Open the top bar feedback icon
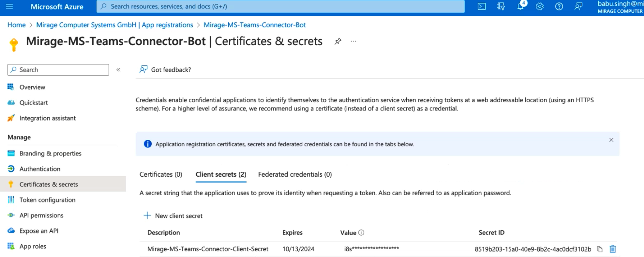 (578, 6)
